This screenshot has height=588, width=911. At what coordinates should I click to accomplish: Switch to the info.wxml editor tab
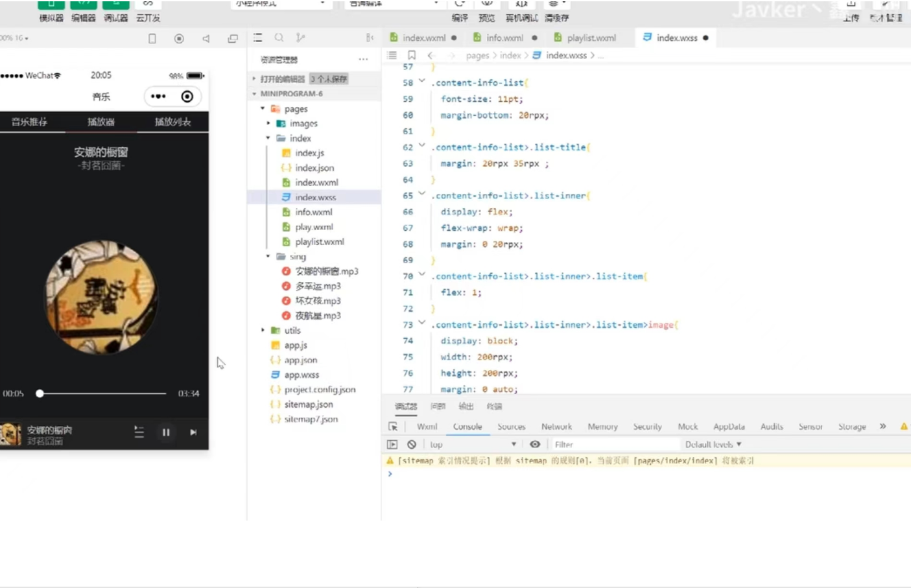click(x=505, y=38)
